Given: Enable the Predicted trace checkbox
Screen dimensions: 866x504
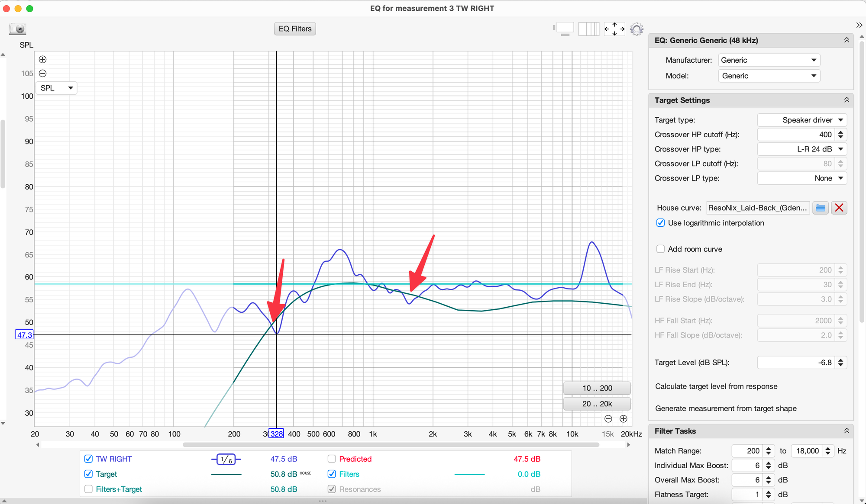Looking at the screenshot, I should [332, 459].
